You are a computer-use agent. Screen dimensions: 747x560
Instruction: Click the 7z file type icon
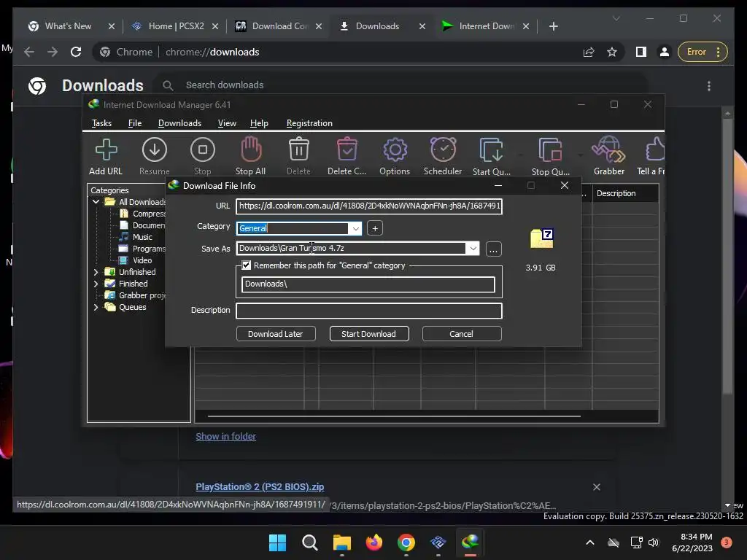(542, 238)
